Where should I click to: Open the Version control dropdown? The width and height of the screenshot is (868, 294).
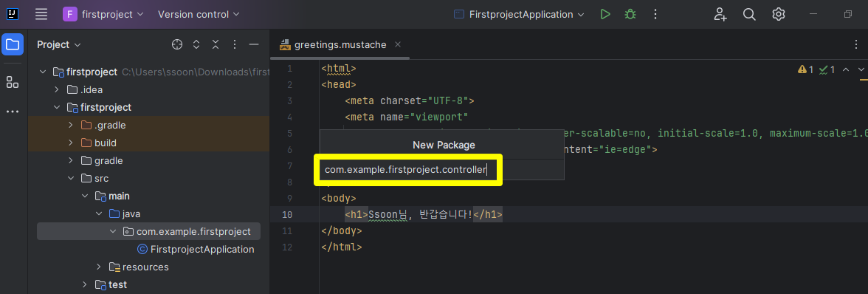[199, 14]
